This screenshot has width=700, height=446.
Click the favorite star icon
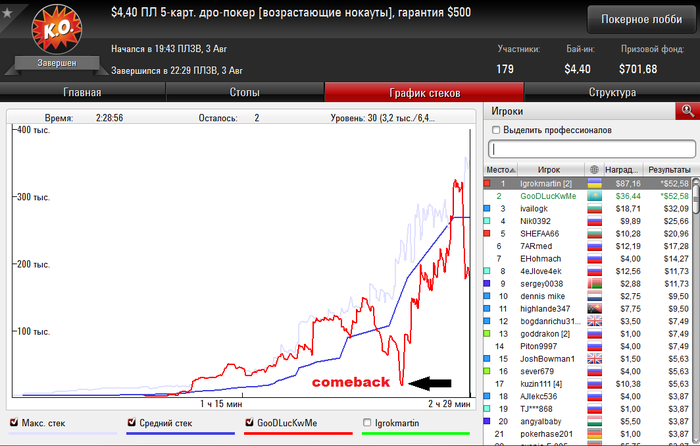(7, 13)
